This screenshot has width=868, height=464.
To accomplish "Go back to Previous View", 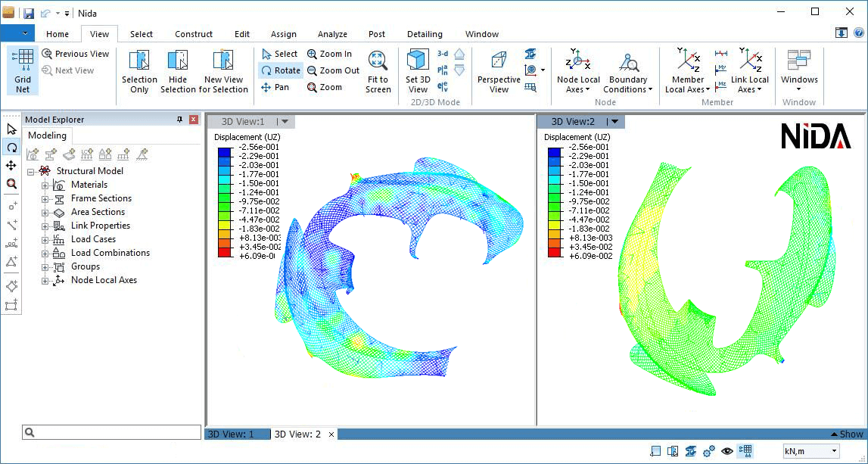I will [75, 54].
